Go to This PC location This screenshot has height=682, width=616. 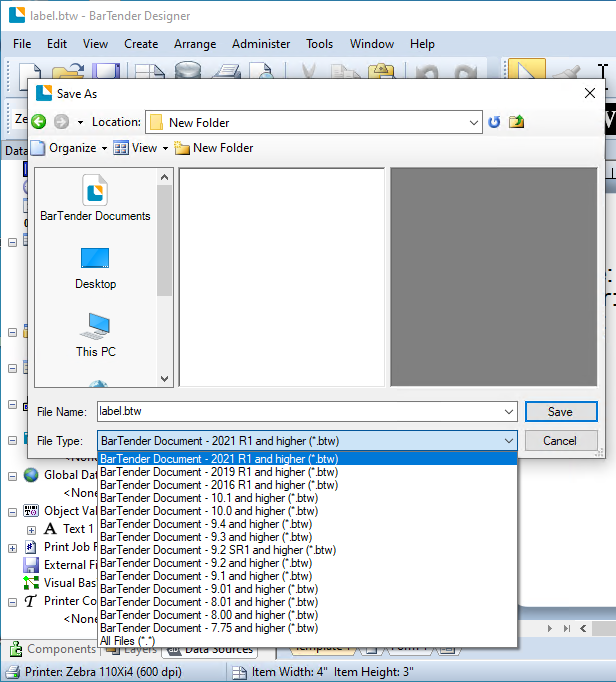click(x=95, y=334)
